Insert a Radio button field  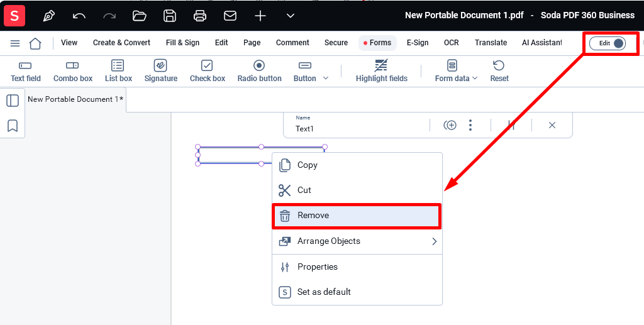click(259, 72)
